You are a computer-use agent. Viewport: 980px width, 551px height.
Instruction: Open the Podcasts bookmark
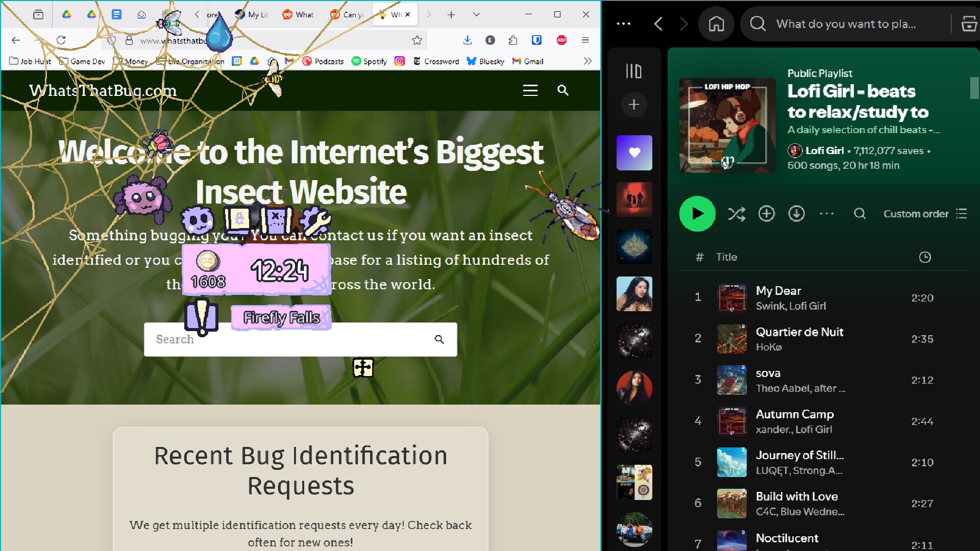[323, 61]
